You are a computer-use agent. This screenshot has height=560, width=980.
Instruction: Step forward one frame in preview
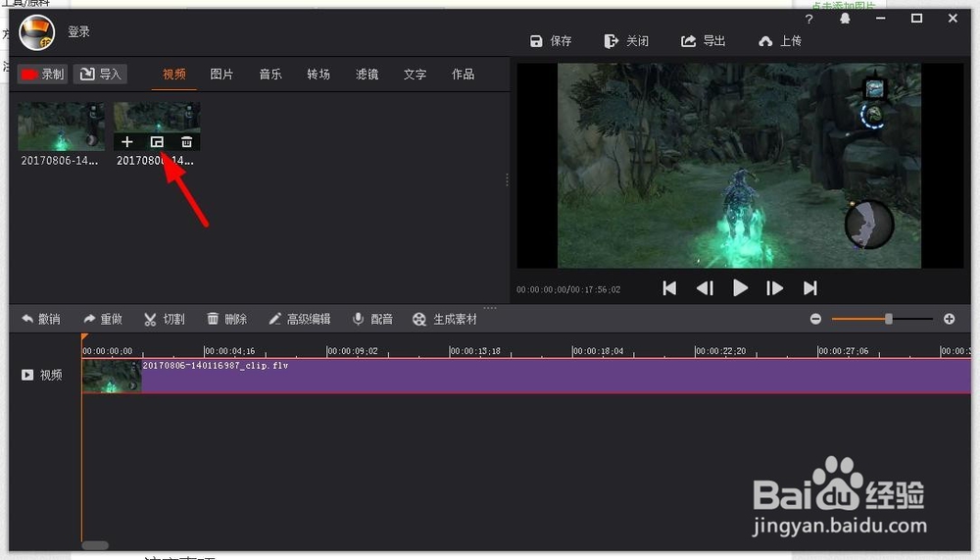pyautogui.click(x=774, y=287)
